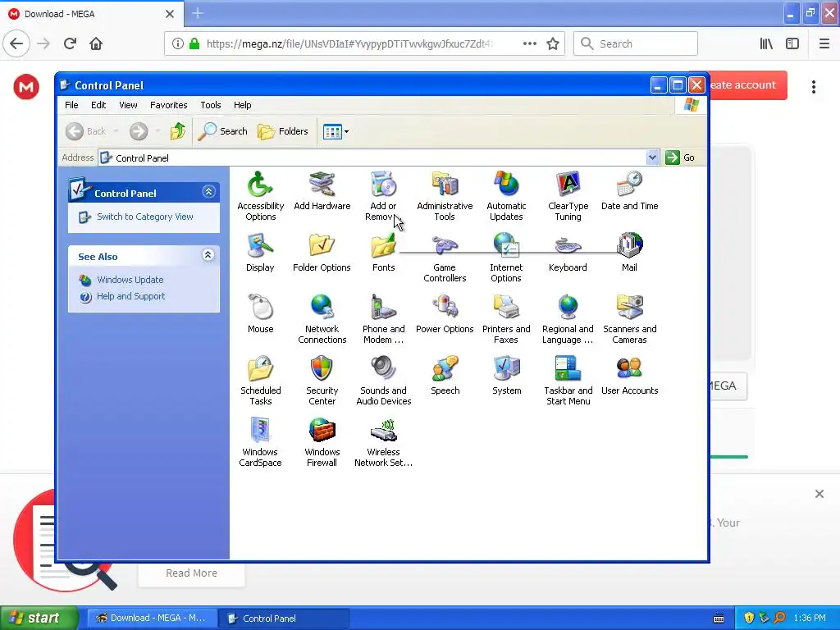Screen dimensions: 840x630
Task: Click Firefox Search box
Action: (x=636, y=43)
